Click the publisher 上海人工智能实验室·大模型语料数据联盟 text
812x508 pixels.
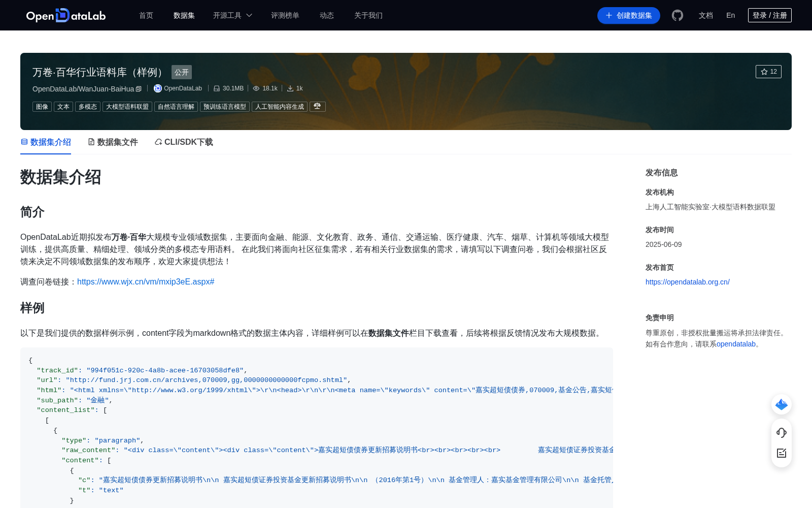point(710,207)
